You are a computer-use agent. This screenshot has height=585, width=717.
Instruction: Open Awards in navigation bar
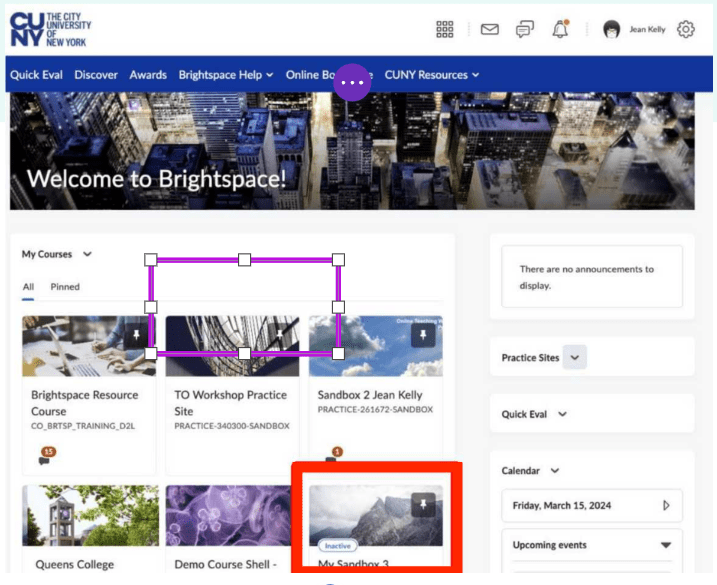click(148, 75)
